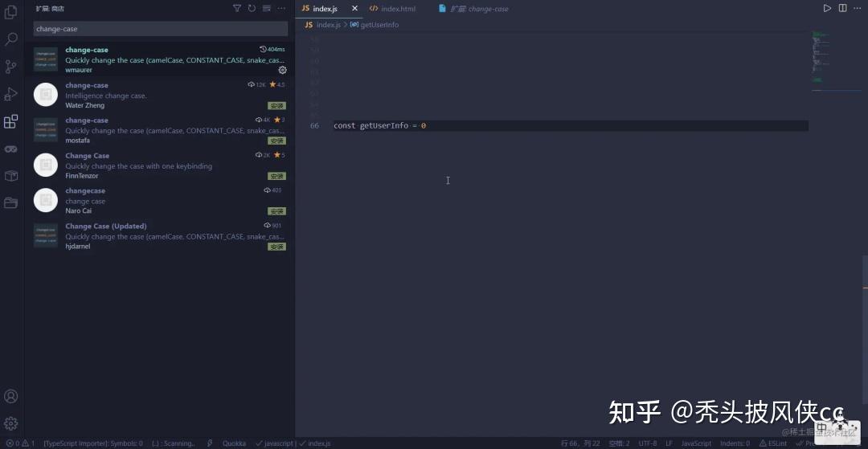Install the hjdarnel Change Case (Updated) extension
The width and height of the screenshot is (868, 449).
pos(276,247)
